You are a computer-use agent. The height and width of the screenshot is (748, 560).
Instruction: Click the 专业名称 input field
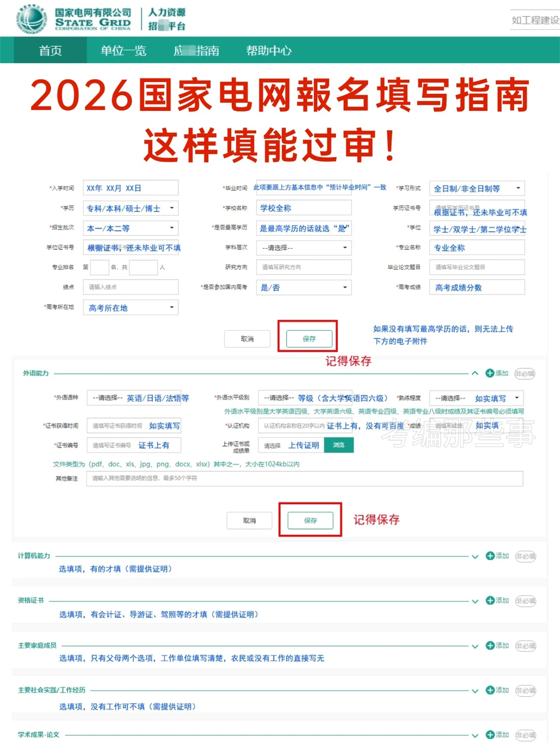point(477,248)
